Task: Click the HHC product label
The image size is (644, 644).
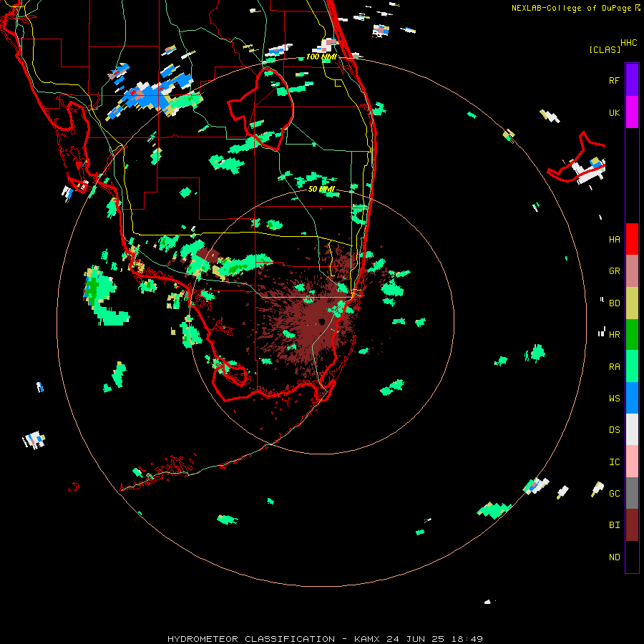Action: [x=628, y=43]
